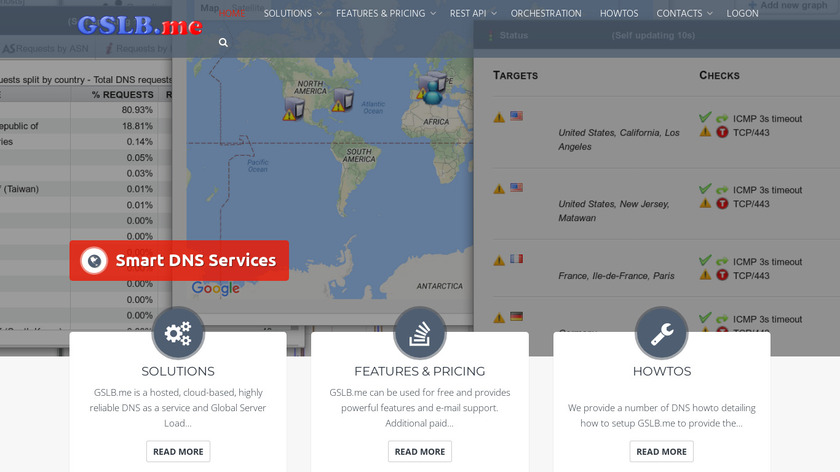Click the Smart DNS Services banner
Viewport: 840px width, 472px height.
point(179,260)
